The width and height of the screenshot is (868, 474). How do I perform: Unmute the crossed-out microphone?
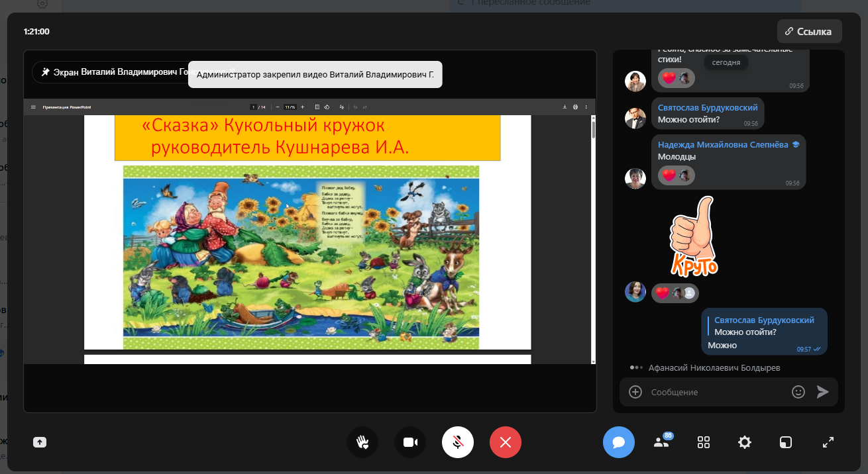click(x=458, y=442)
